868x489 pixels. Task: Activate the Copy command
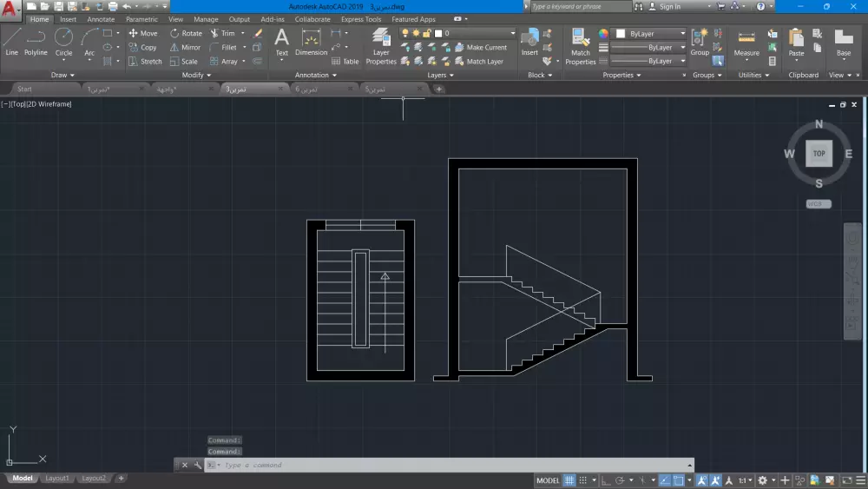click(x=143, y=48)
